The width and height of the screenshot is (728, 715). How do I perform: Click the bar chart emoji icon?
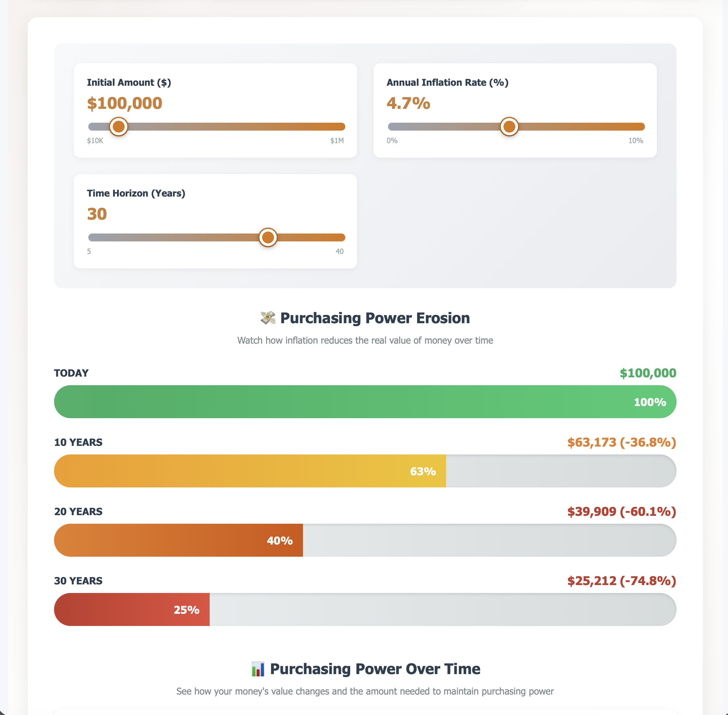coord(258,668)
